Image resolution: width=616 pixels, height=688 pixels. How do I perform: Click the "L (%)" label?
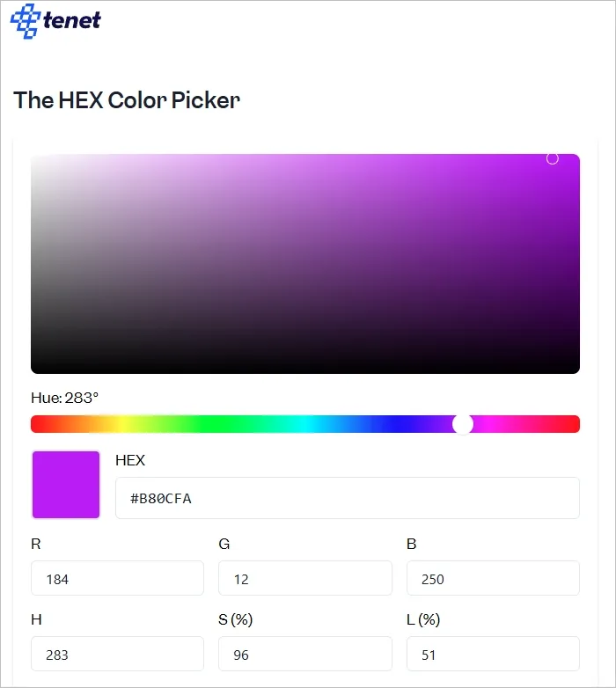423,619
